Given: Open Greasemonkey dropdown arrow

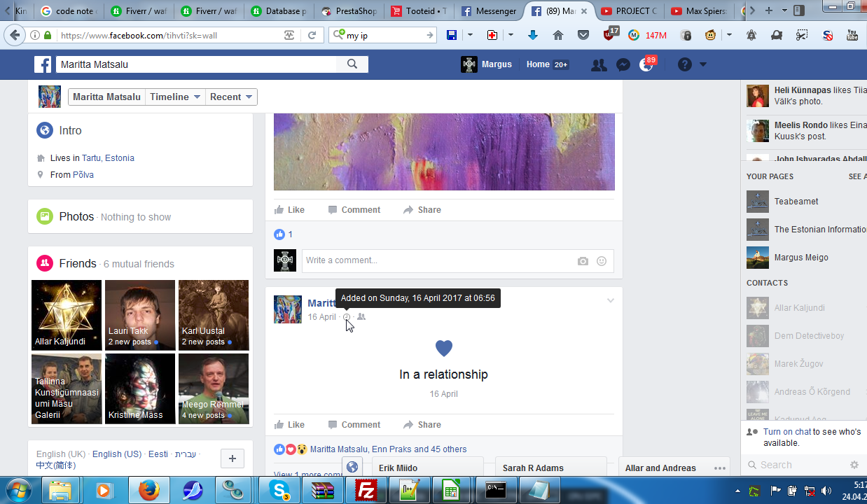Looking at the screenshot, I should [729, 35].
